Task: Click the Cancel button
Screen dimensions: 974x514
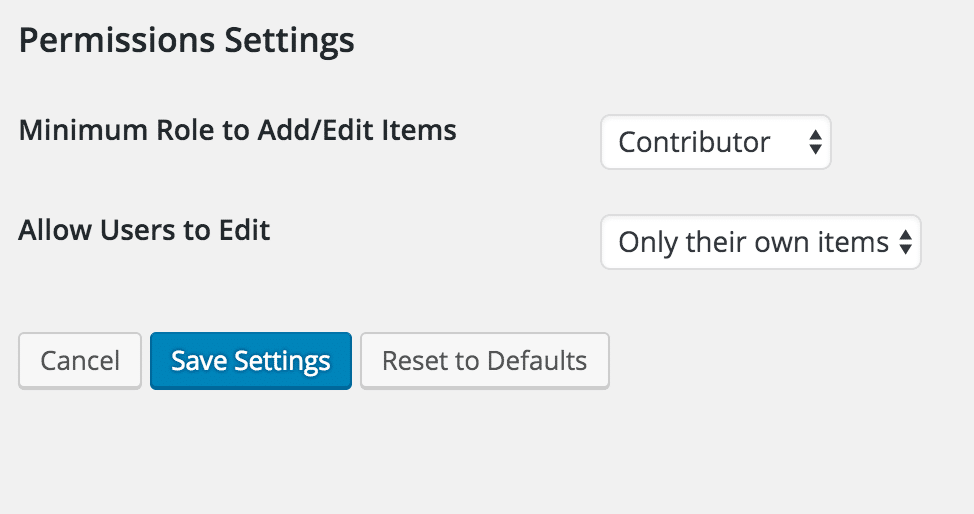Action: coord(80,361)
